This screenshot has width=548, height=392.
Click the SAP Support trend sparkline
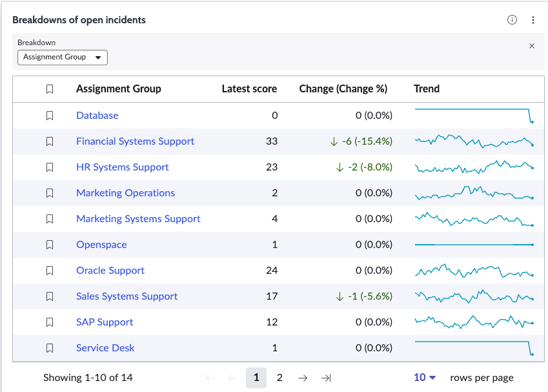tap(474, 322)
